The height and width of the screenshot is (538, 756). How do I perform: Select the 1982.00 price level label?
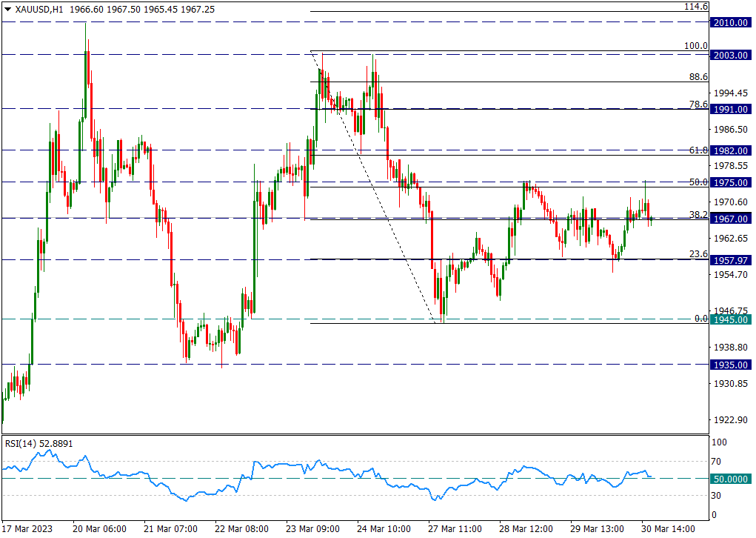(731, 150)
